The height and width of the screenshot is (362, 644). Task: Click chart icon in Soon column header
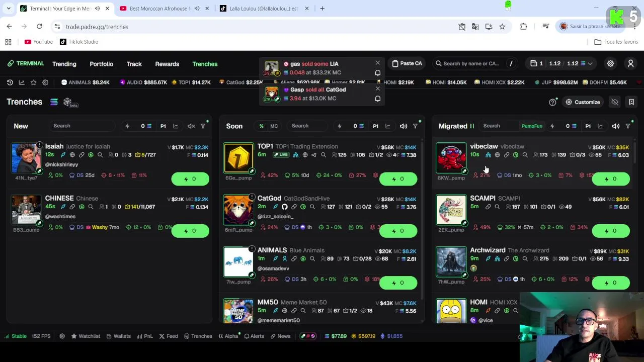[388, 126]
